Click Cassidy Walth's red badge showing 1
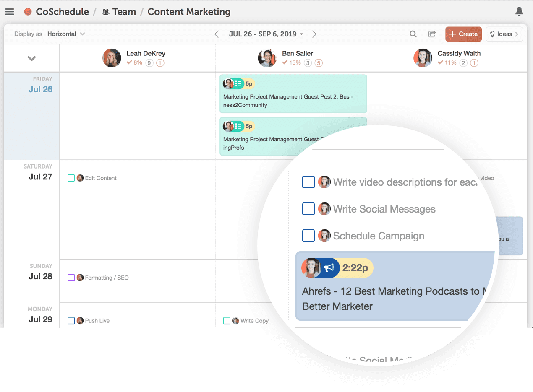 coord(474,63)
